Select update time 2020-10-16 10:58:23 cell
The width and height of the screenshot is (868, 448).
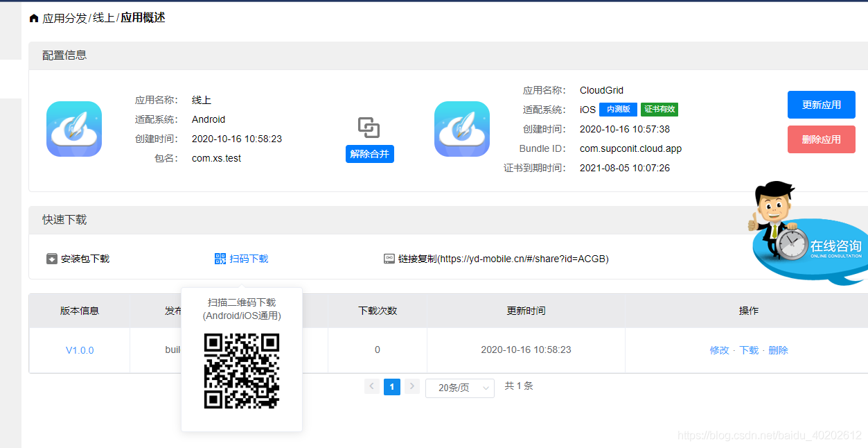point(526,350)
